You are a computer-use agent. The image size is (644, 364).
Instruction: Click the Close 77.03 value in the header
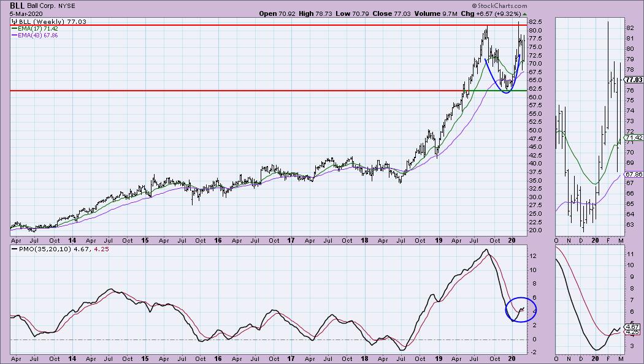click(391, 13)
